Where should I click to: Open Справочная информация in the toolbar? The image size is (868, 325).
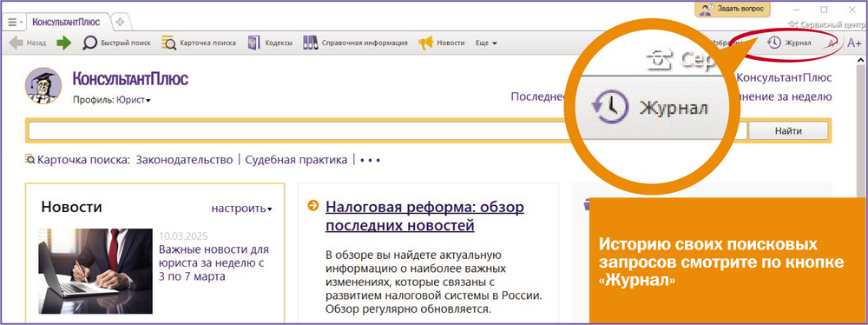[x=355, y=43]
